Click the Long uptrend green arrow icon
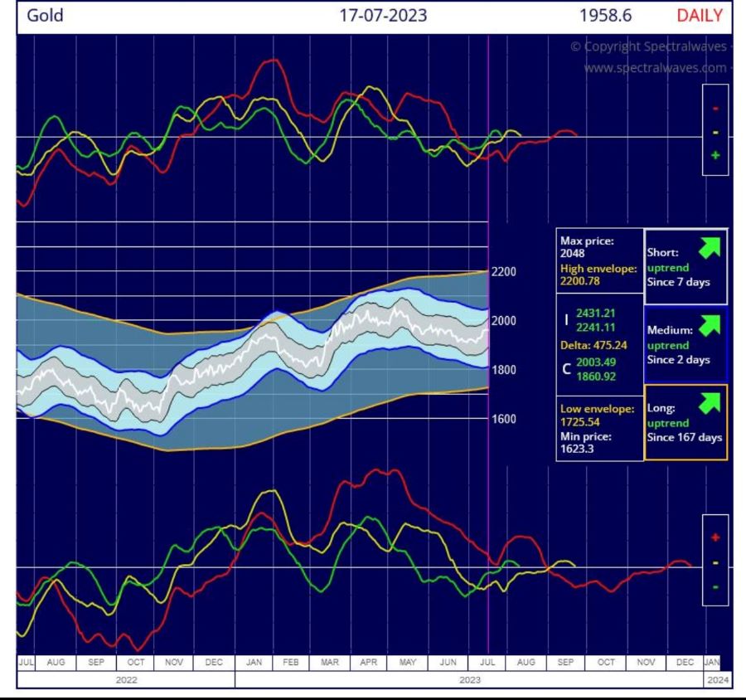This screenshot has width=746, height=700. (709, 403)
